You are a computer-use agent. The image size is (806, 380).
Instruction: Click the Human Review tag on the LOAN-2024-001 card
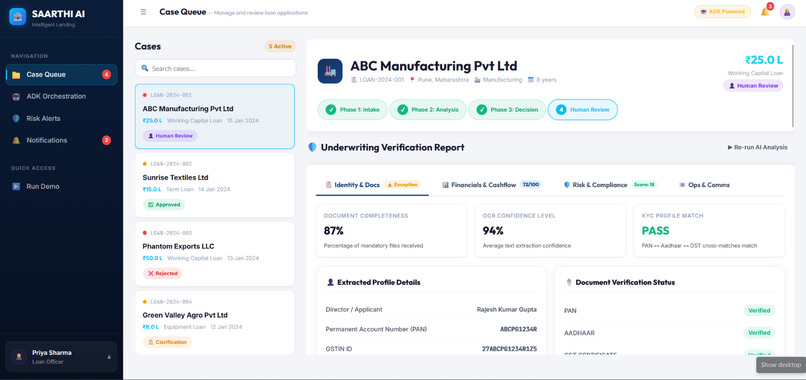pos(170,136)
